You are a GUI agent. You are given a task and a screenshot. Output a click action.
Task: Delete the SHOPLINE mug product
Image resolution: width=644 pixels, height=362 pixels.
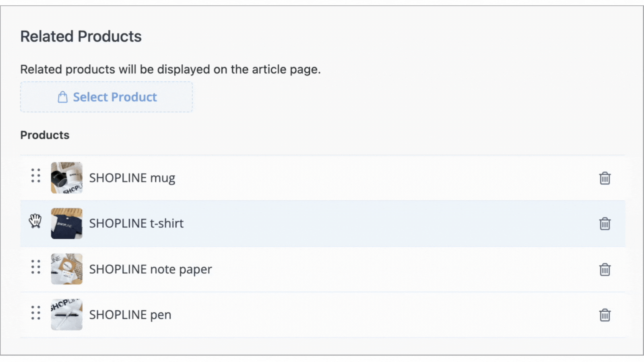[605, 178]
